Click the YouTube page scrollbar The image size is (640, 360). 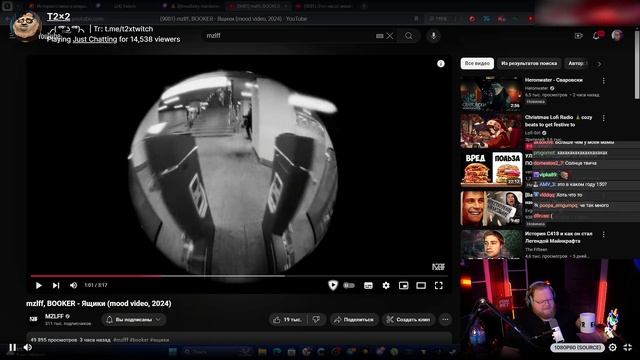[637, 65]
